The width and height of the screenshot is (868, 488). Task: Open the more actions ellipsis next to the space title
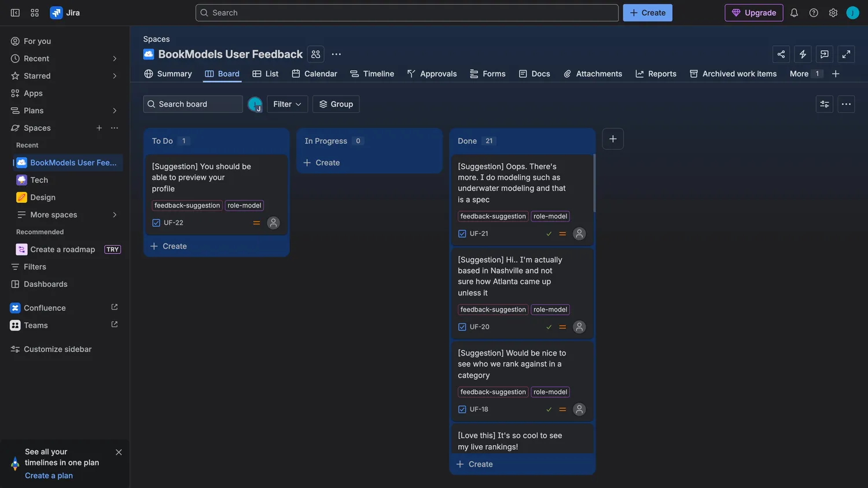[336, 54]
